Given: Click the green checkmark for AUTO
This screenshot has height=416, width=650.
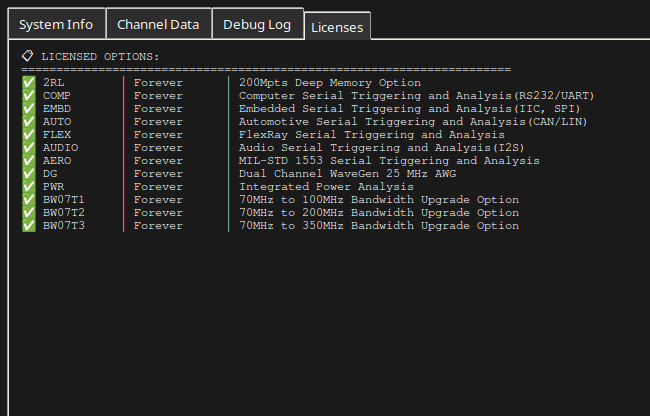Looking at the screenshot, I should click(x=29, y=121).
